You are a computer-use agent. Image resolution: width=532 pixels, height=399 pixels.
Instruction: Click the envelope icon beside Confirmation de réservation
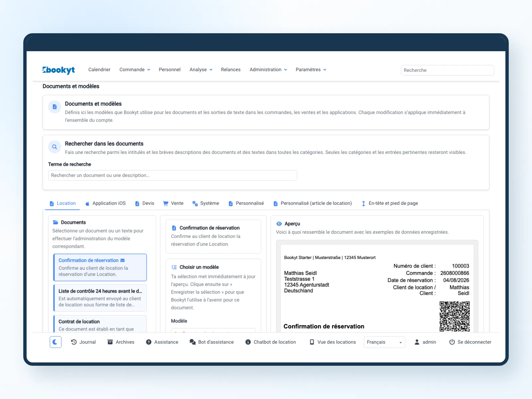[x=122, y=260]
